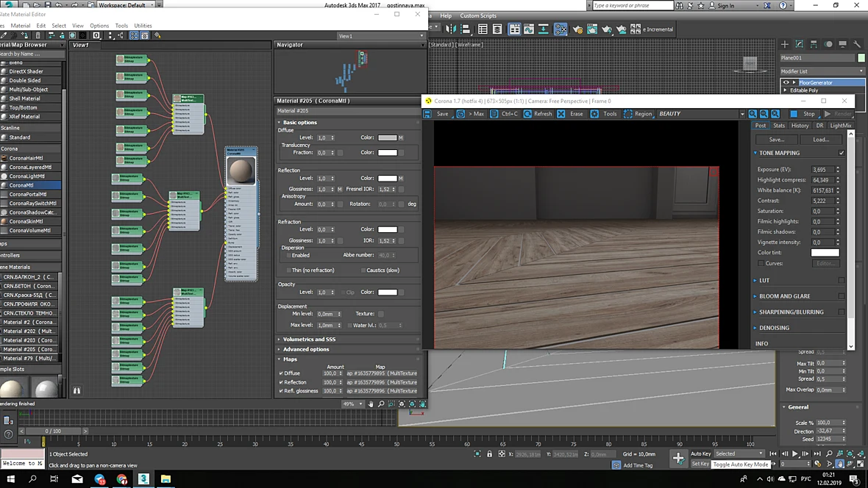Image resolution: width=868 pixels, height=488 pixels.
Task: Open Render Setup teapot icon
Action: coord(578,29)
